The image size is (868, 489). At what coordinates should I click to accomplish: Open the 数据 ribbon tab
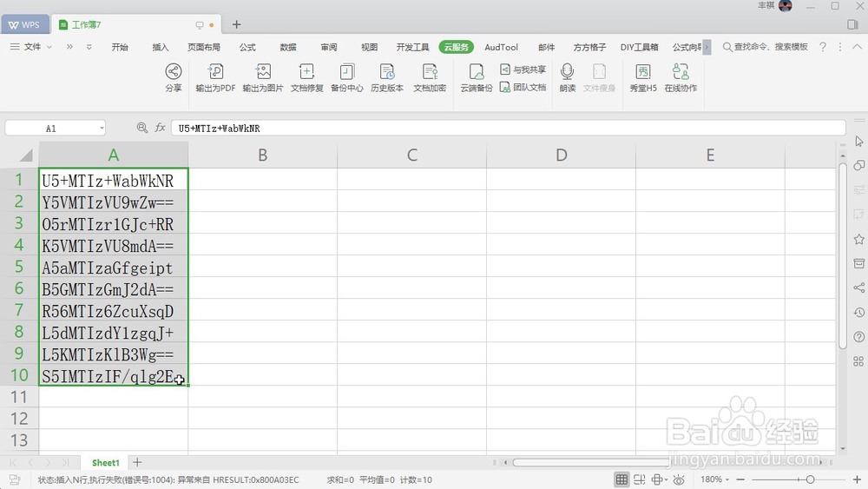[288, 47]
